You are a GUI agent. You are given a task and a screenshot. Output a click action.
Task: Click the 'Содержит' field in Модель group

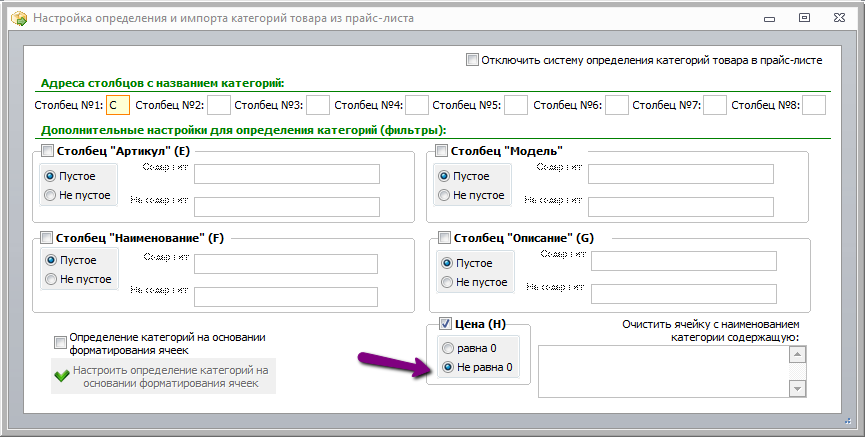681,174
